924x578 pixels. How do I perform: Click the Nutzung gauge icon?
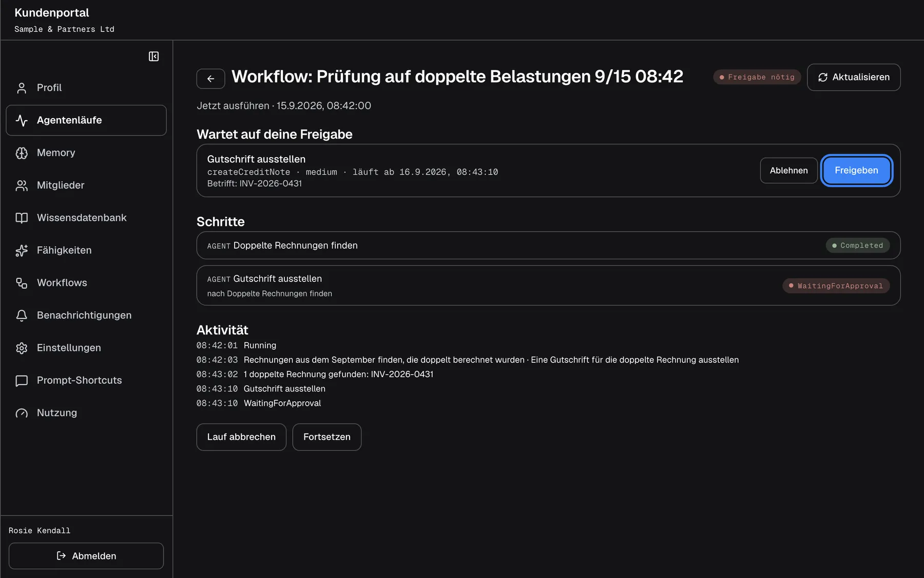tap(22, 413)
